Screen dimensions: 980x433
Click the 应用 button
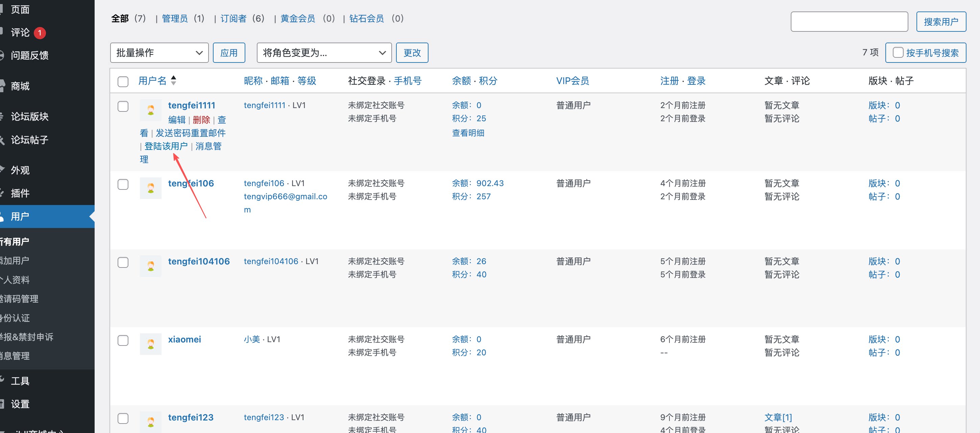coord(229,53)
